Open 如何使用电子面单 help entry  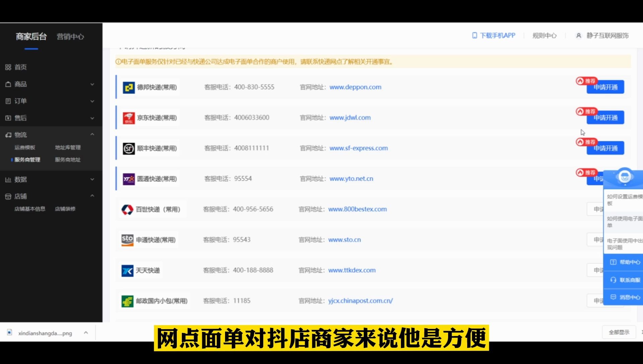pyautogui.click(x=624, y=222)
